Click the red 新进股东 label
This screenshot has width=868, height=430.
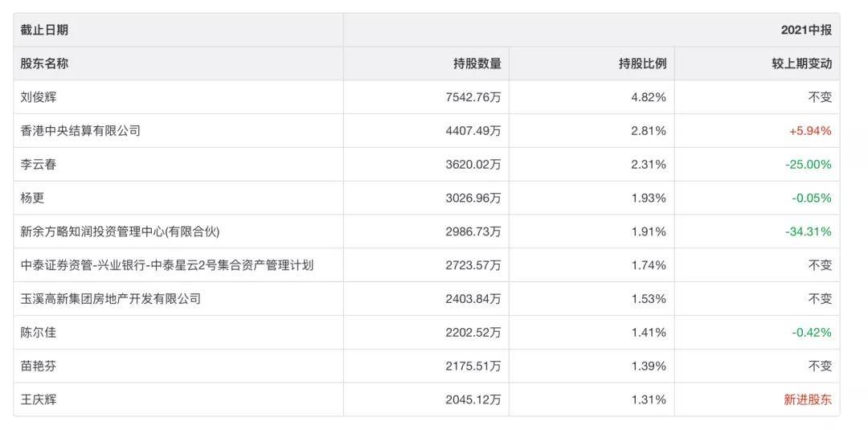807,399
